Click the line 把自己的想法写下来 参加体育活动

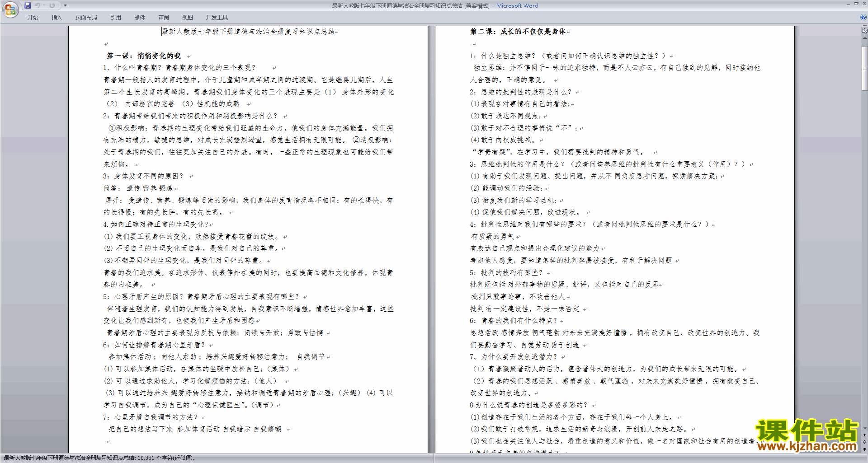pos(194,429)
